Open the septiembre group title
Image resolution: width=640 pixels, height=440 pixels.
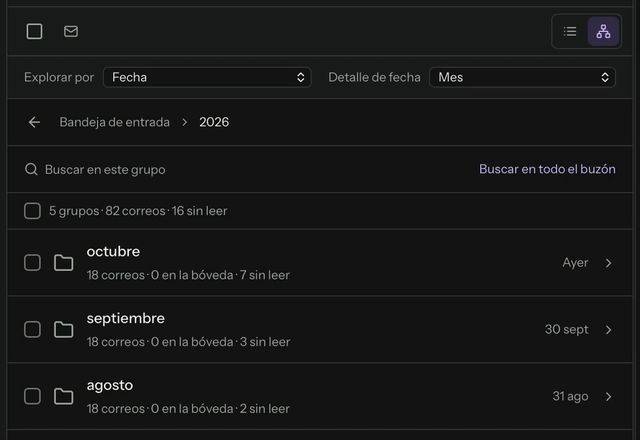pos(126,318)
